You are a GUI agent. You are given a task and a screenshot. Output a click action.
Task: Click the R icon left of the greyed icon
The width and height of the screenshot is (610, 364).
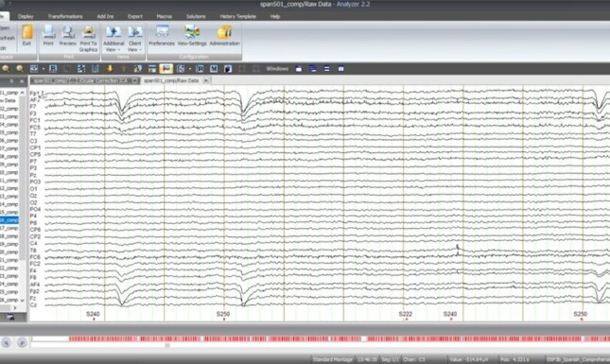(53, 69)
